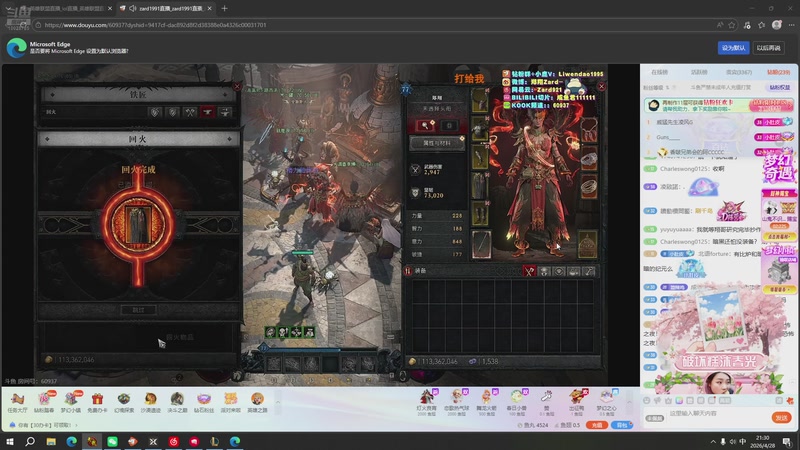The image size is (800, 450).
Task: Click the chat message input field
Action: click(717, 414)
